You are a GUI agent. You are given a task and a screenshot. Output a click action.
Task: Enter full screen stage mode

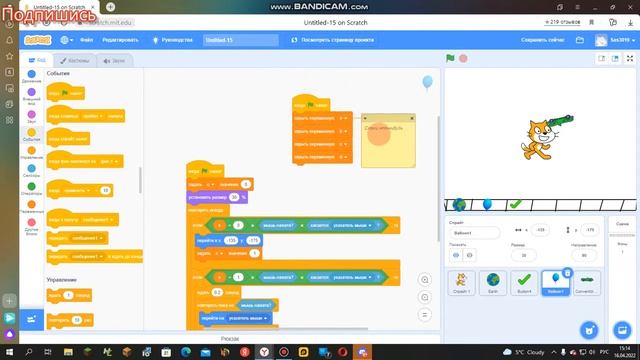tap(630, 58)
